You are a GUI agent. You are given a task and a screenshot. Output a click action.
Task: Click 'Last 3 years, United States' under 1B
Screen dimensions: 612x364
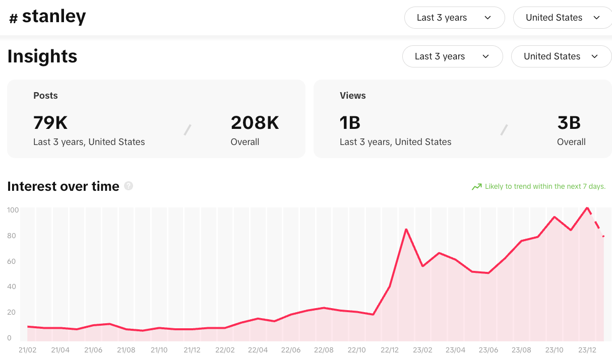point(396,142)
